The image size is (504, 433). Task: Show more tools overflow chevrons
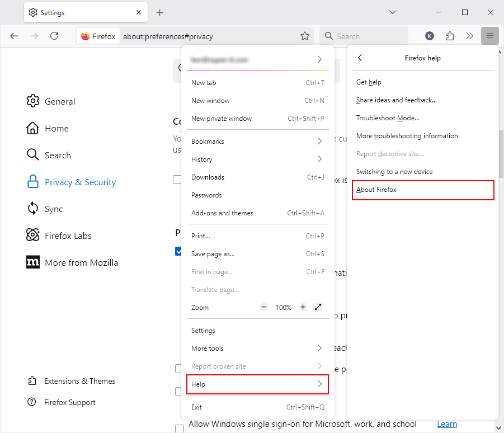coord(470,36)
